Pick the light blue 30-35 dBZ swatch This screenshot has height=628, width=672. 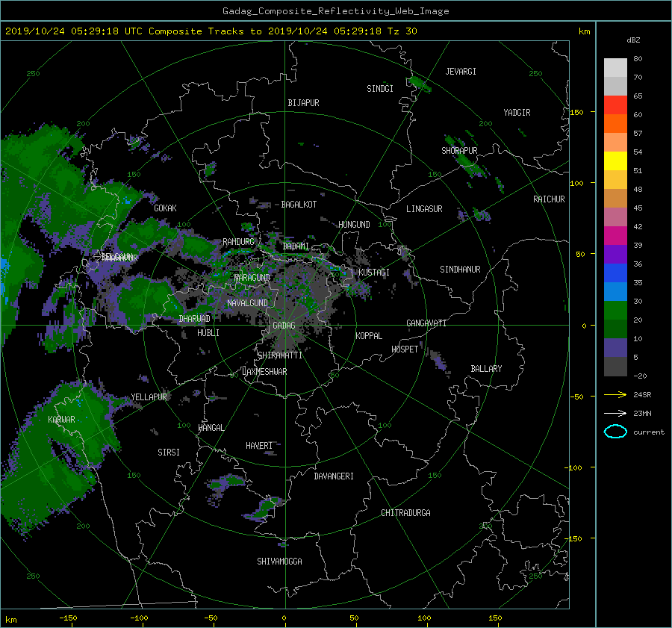tap(615, 291)
